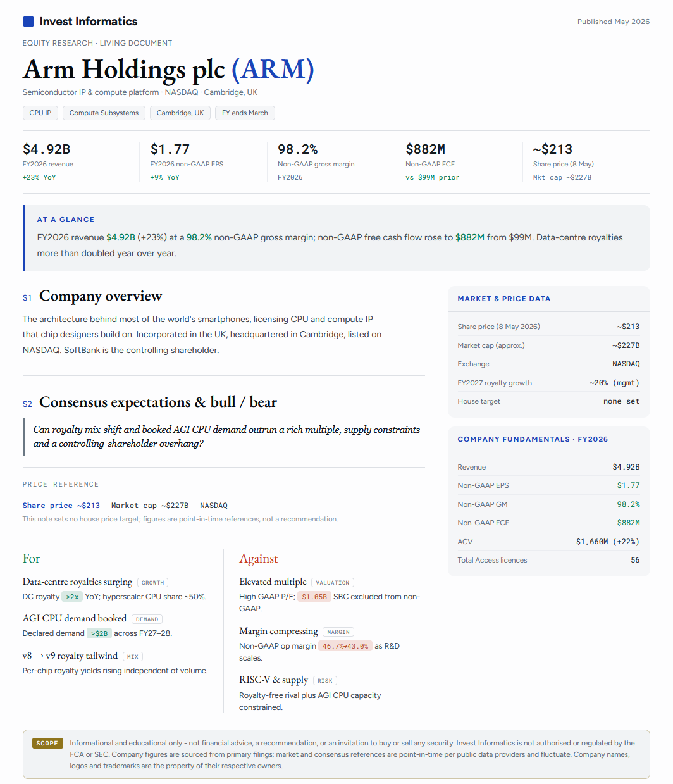Click the 'Against' column heading

[258, 559]
